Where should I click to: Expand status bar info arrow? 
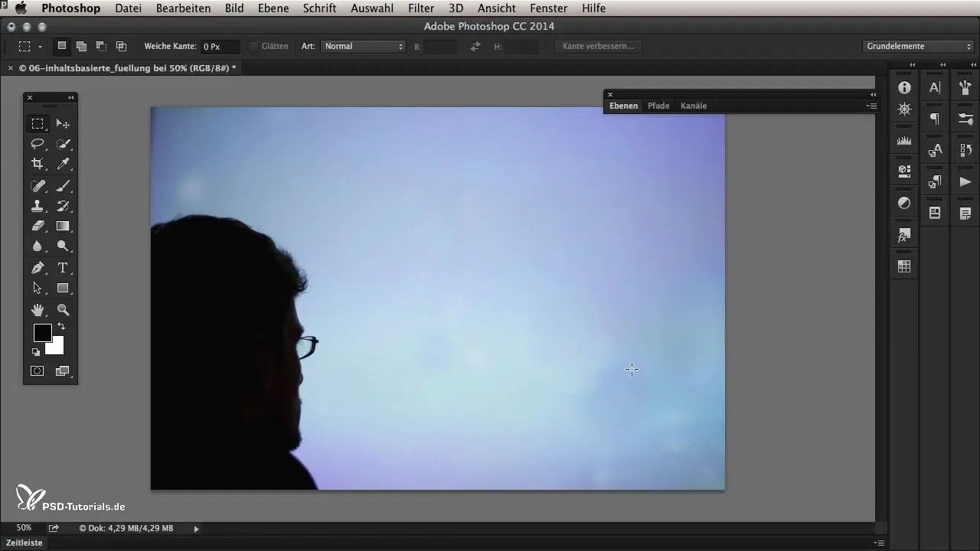(196, 528)
